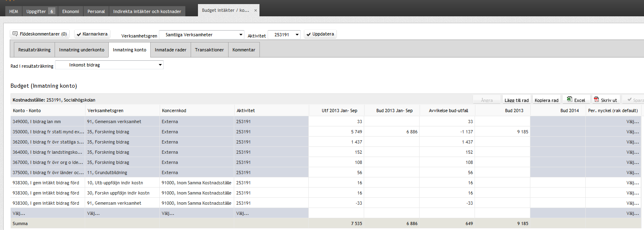Click the Koncernkod column header
Viewport: 644px width, 230px height.
pos(197,111)
